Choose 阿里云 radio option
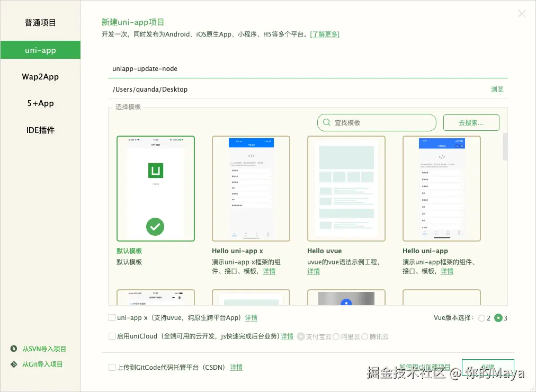Viewport: 536px width, 392px height. 336,336
